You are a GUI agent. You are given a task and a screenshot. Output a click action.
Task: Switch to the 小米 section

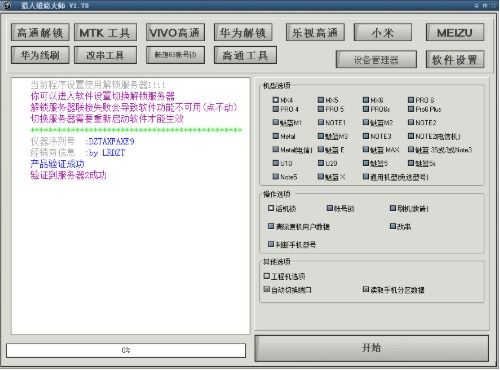(383, 32)
